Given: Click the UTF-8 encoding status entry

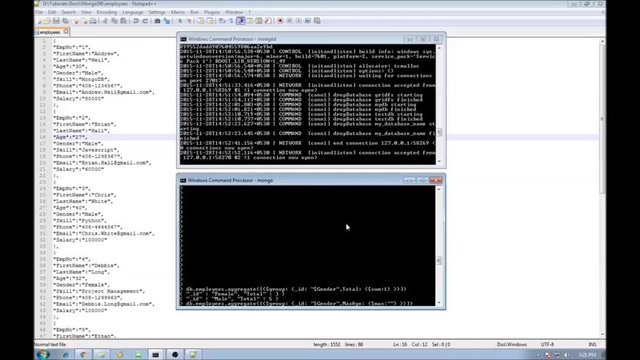Looking at the screenshot, I should pos(547,344).
